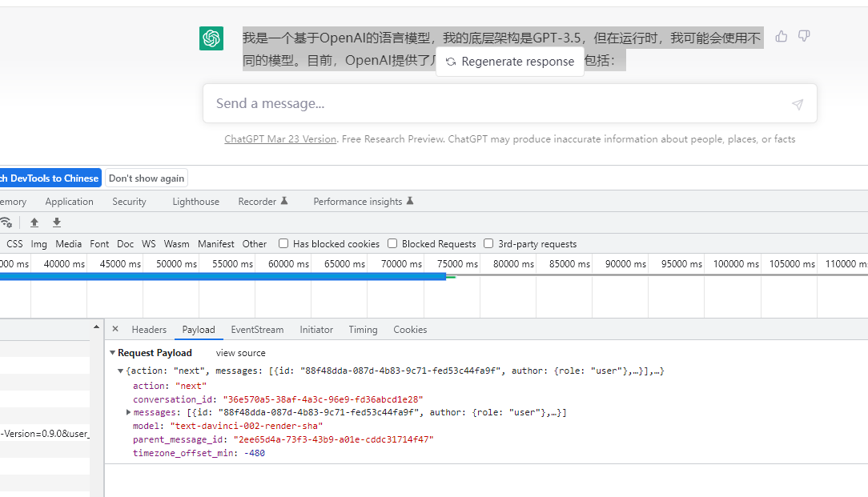Viewport: 868px width, 497px height.
Task: Click the Recorder flask experiment icon
Action: 284,201
